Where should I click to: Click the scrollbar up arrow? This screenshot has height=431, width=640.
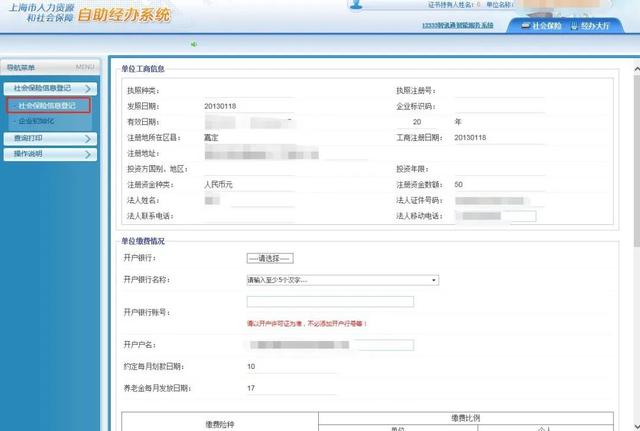coord(637,69)
